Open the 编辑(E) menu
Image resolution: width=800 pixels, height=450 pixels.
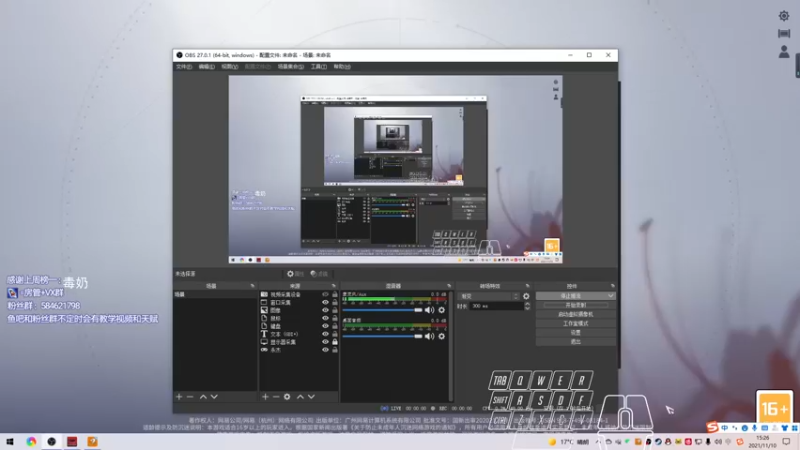tap(206, 67)
